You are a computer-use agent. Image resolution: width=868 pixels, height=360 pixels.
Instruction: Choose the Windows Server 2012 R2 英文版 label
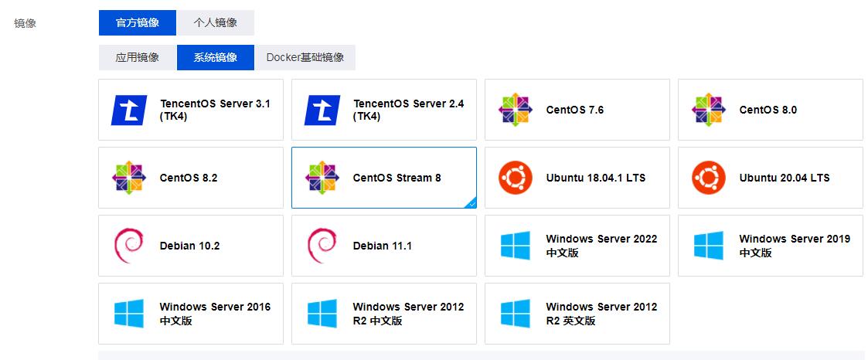click(x=601, y=314)
